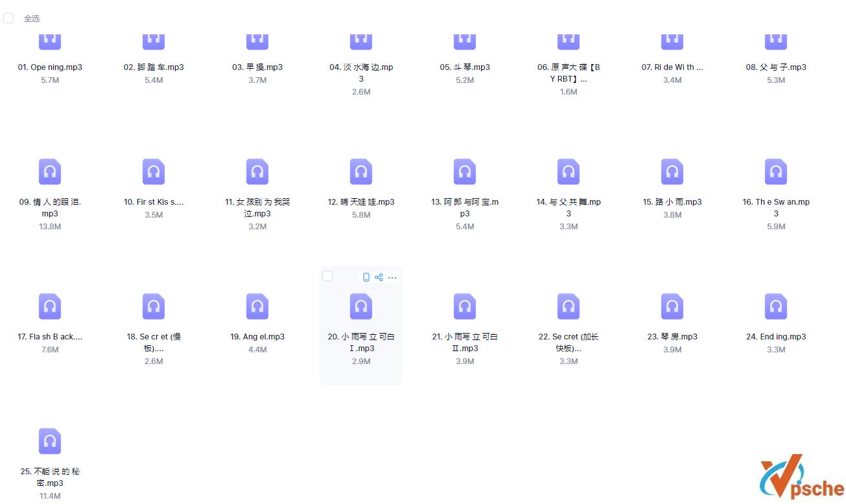Click the 全选 label text
The height and width of the screenshot is (504, 846).
[32, 19]
